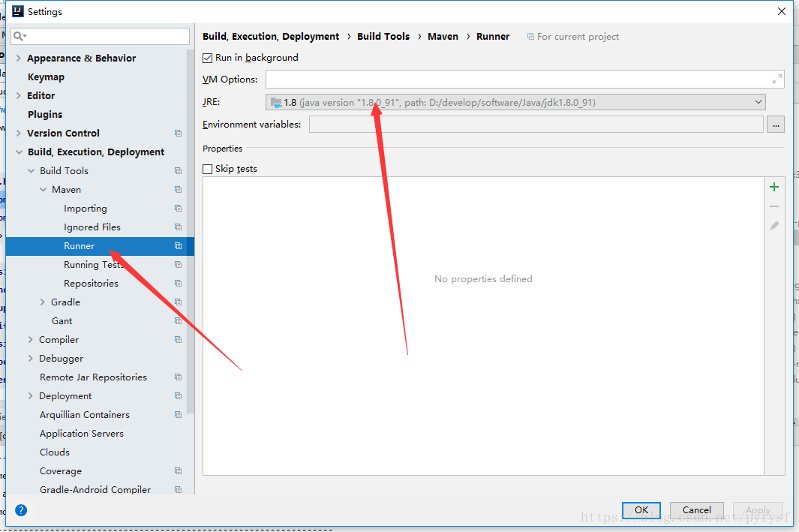This screenshot has height=532, width=799.
Task: Click the VM Options input field
Action: coord(524,79)
